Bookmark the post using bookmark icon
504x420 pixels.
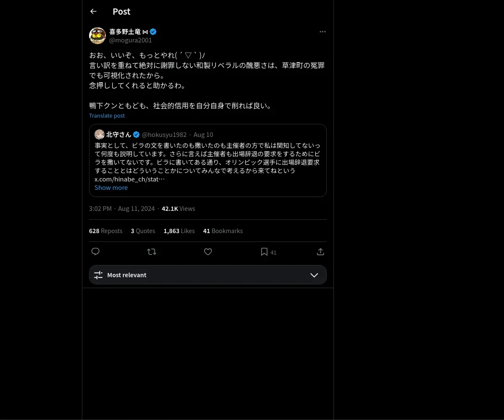click(264, 252)
